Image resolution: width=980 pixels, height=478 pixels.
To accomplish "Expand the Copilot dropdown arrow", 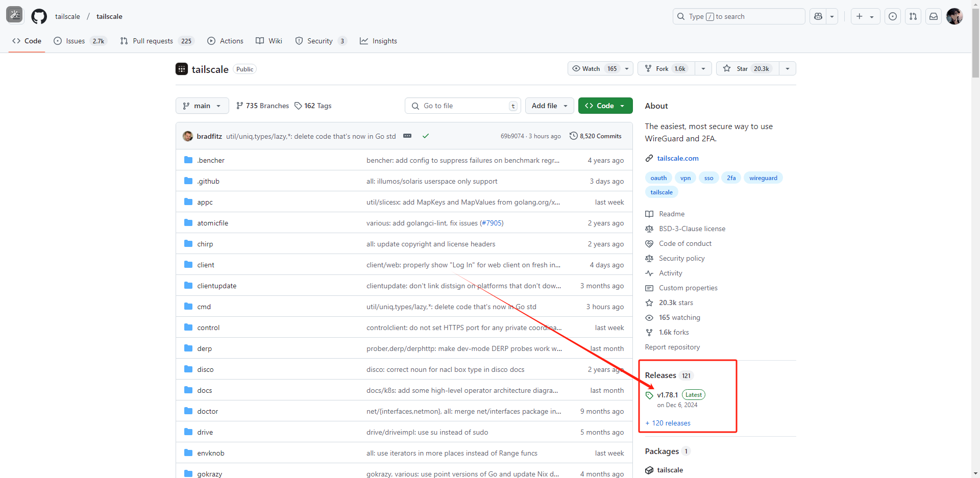I will [832, 16].
